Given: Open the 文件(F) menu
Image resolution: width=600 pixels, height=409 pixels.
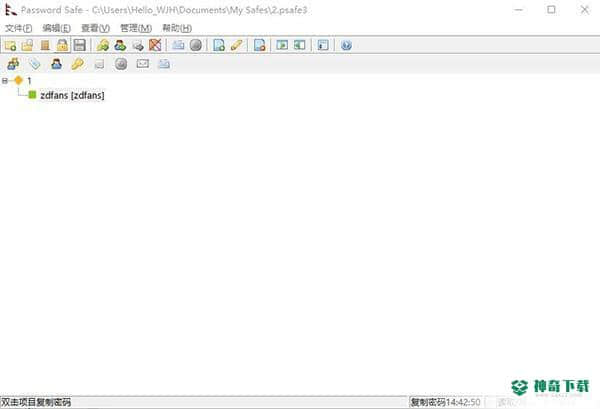Looking at the screenshot, I should point(18,28).
